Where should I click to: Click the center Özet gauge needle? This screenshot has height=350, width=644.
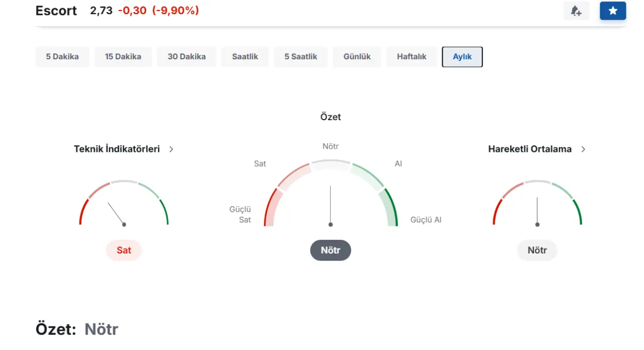pyautogui.click(x=331, y=205)
